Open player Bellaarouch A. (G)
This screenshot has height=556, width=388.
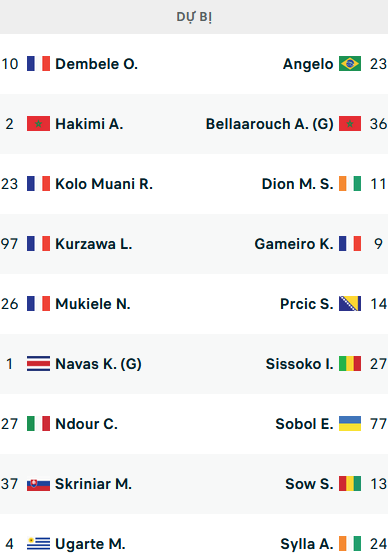click(270, 124)
